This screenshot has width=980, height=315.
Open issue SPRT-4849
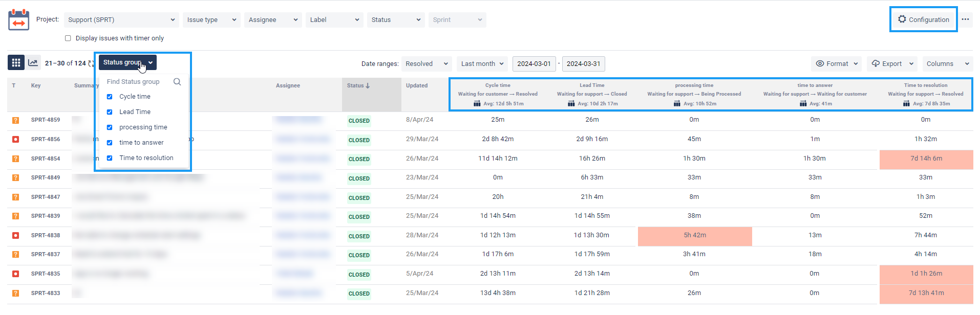(46, 177)
